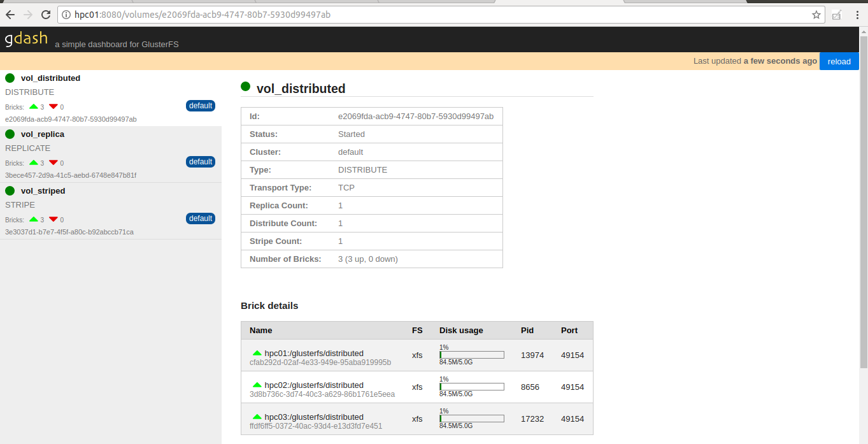The height and width of the screenshot is (444, 868).
Task: Click default cluster badge of vol_striped
Action: 201,218
